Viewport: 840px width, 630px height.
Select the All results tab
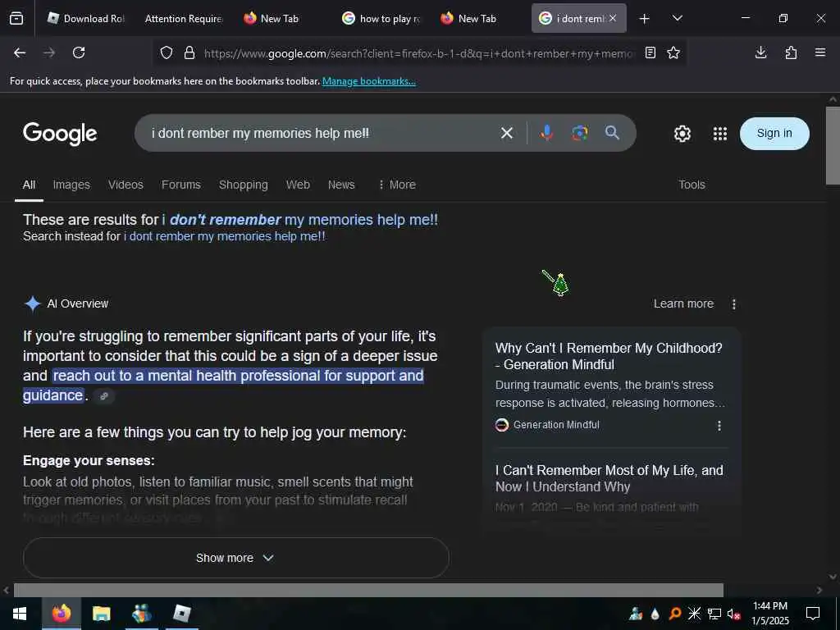[x=29, y=185]
